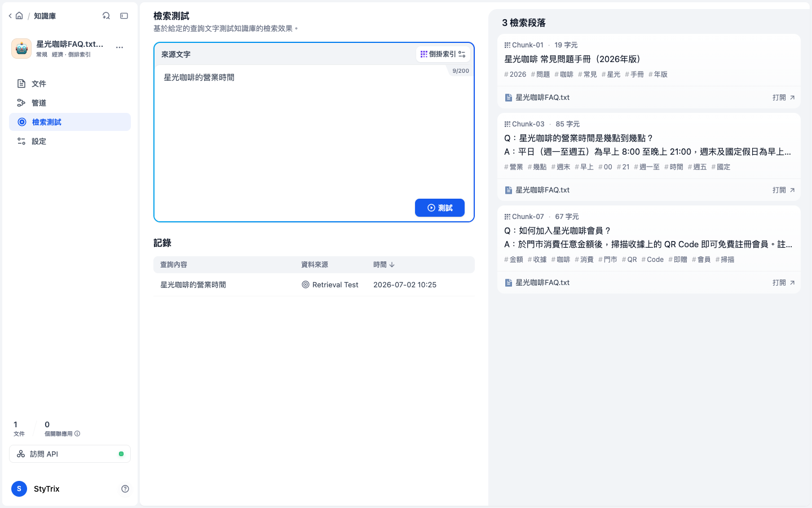812x508 pixels.
Task: Click the 記錄 section heading
Action: (x=162, y=243)
